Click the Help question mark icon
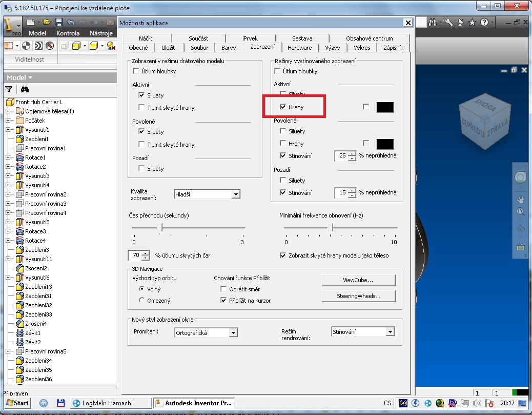 point(485,22)
